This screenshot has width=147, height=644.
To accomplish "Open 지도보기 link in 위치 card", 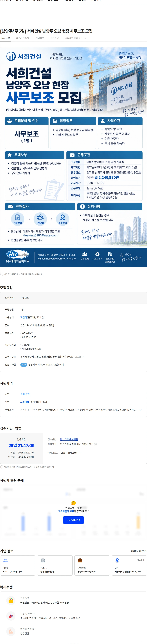I will 140,560.
